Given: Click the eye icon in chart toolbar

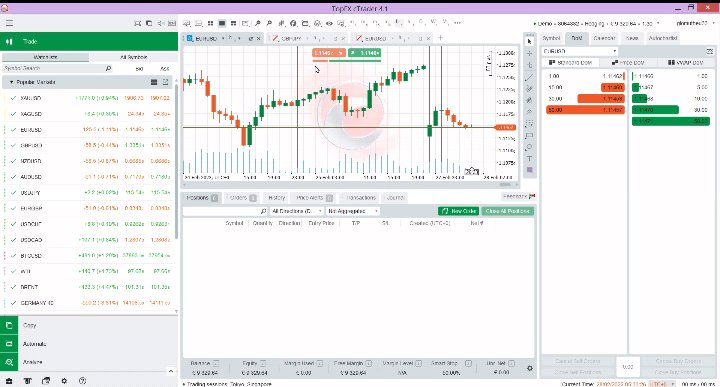Looking at the screenshot, I should pos(329,23).
